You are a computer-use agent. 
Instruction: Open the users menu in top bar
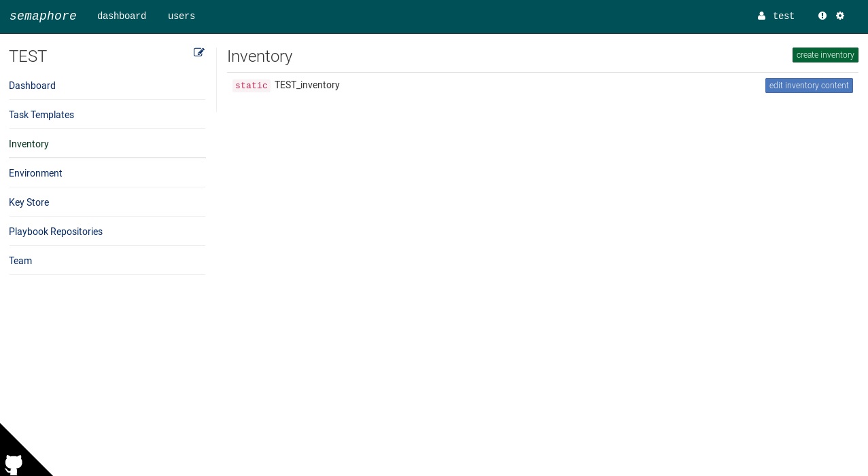(181, 16)
